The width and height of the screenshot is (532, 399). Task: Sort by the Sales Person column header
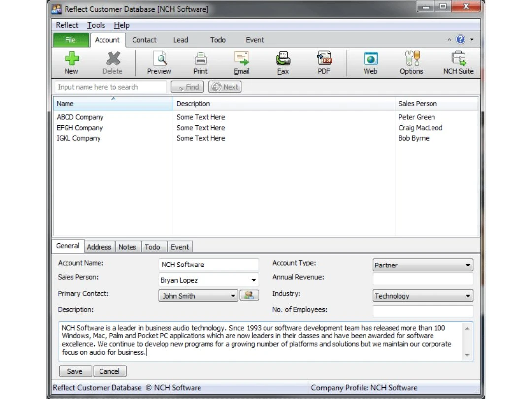pos(436,104)
